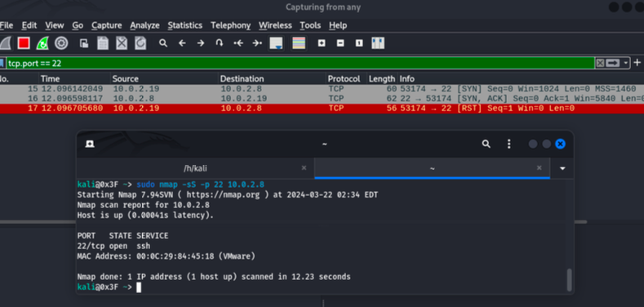The height and width of the screenshot is (307, 644).
Task: Open the Help menu
Action: pyautogui.click(x=338, y=25)
